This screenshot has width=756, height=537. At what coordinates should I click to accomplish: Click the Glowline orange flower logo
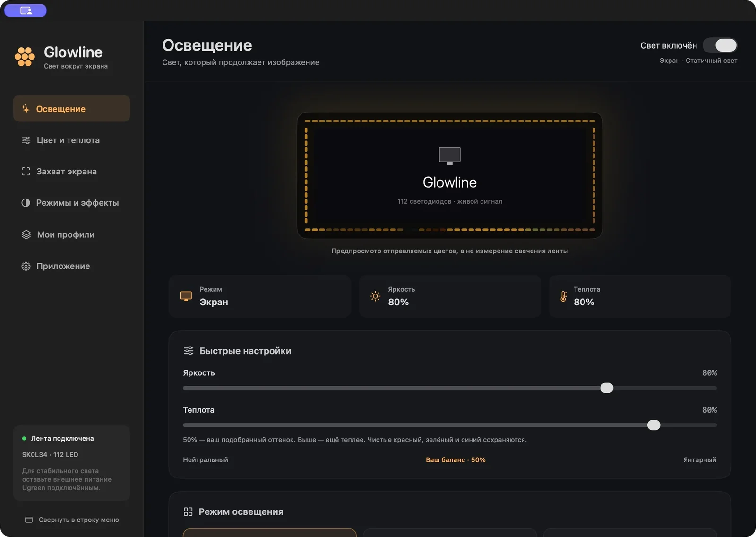(25, 57)
